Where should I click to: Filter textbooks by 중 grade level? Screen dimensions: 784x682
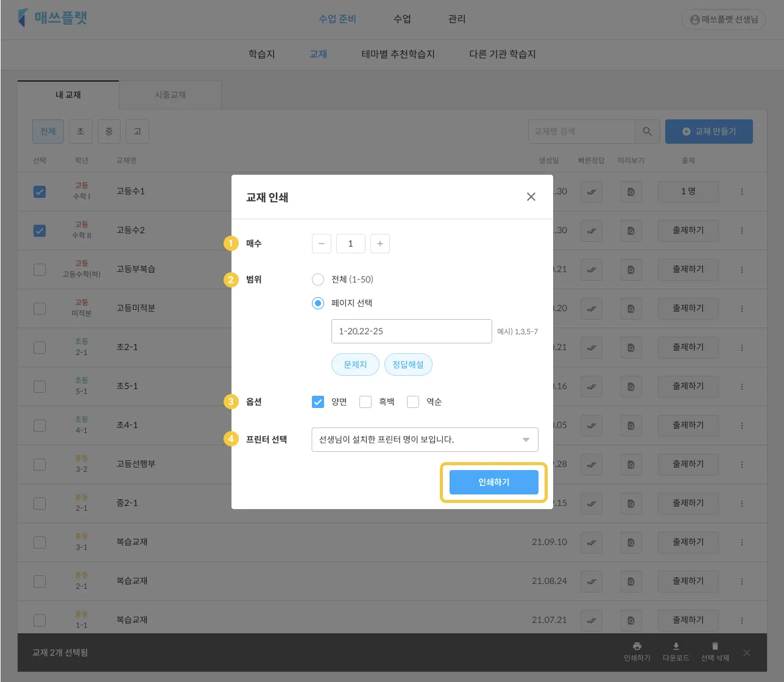[x=109, y=132]
